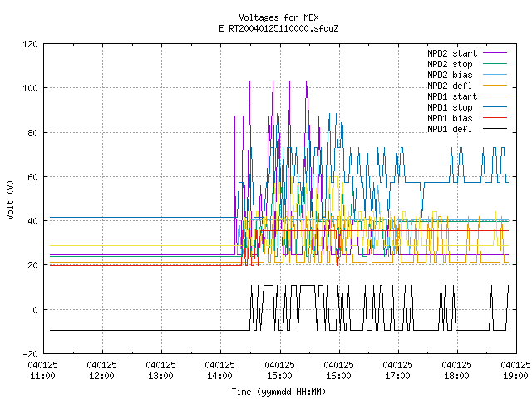Click the x-axis tick label 19:00
532x399 pixels.
[x=515, y=376]
